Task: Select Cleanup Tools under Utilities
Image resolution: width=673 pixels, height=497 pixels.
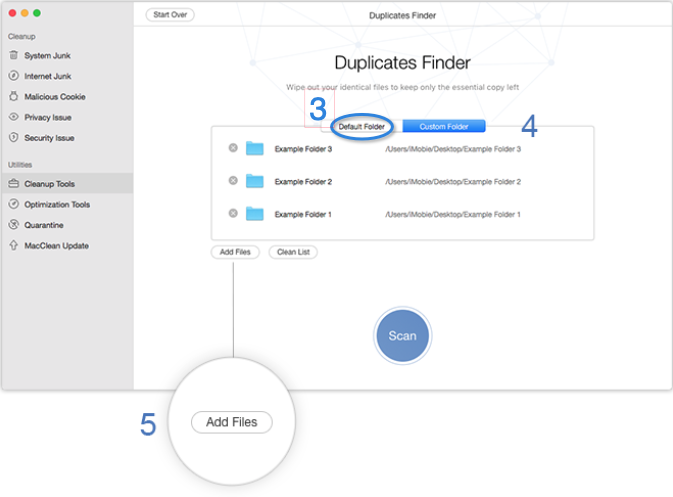Action: [67, 184]
